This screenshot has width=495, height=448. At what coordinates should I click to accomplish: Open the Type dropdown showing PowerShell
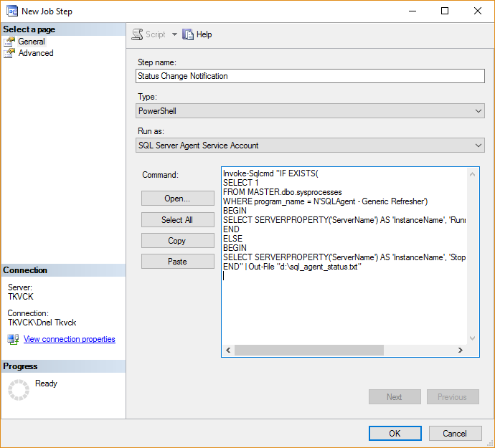coord(310,111)
